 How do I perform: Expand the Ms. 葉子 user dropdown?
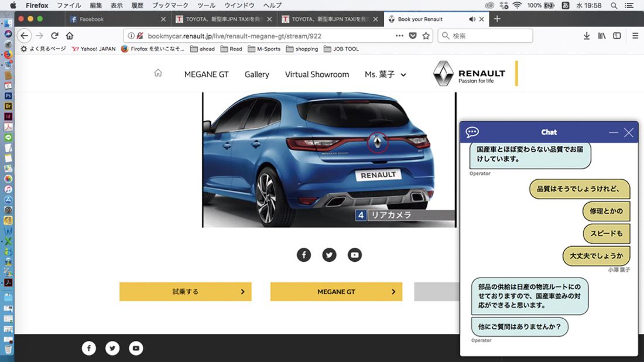385,74
